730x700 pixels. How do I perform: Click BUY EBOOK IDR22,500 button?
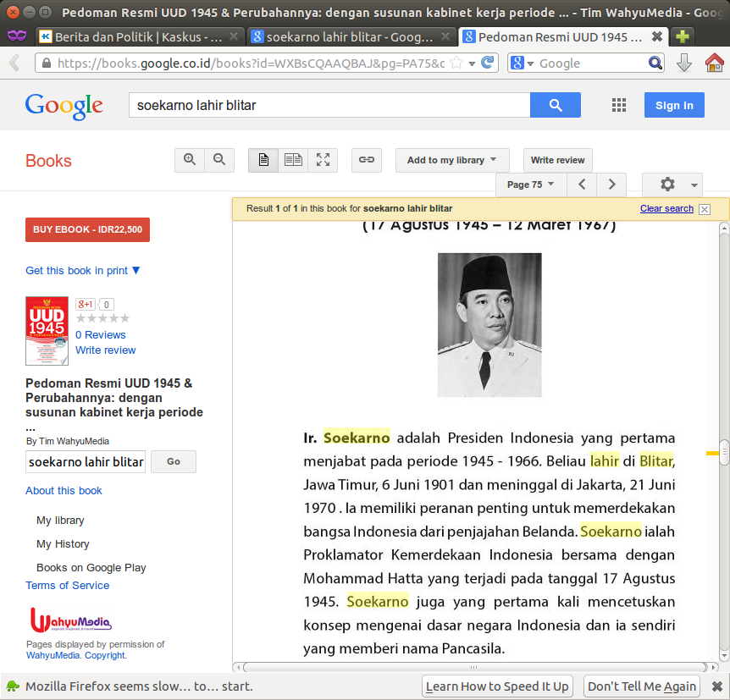tap(87, 229)
